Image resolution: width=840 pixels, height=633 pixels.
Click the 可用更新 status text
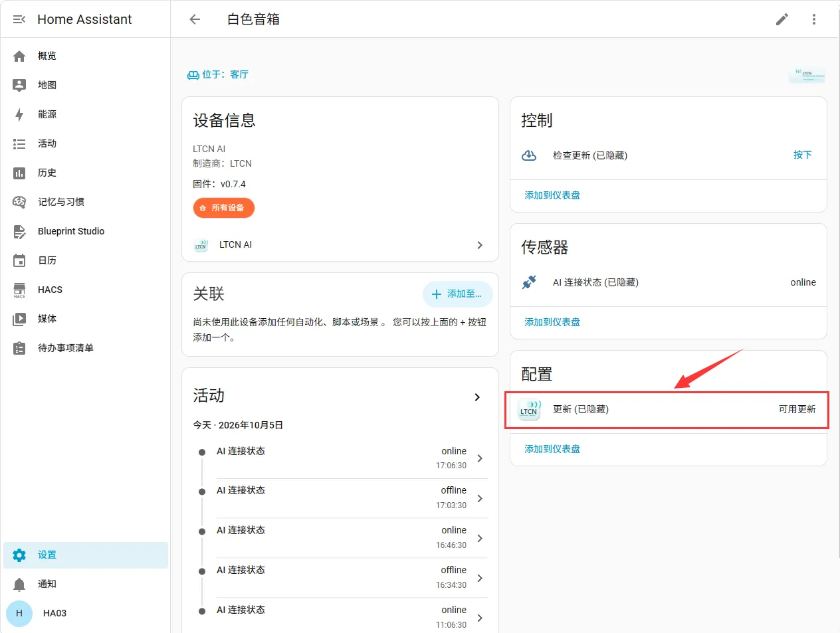(797, 409)
